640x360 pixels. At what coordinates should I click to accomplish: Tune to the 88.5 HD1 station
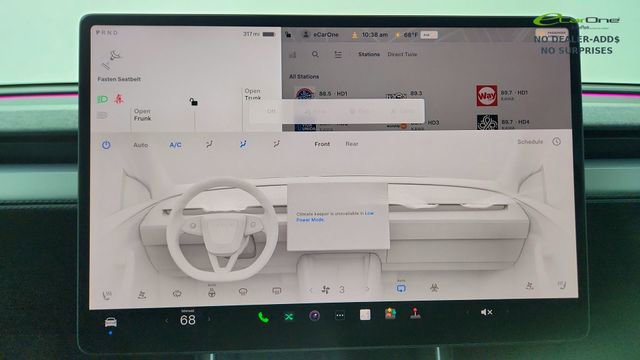coord(321,94)
